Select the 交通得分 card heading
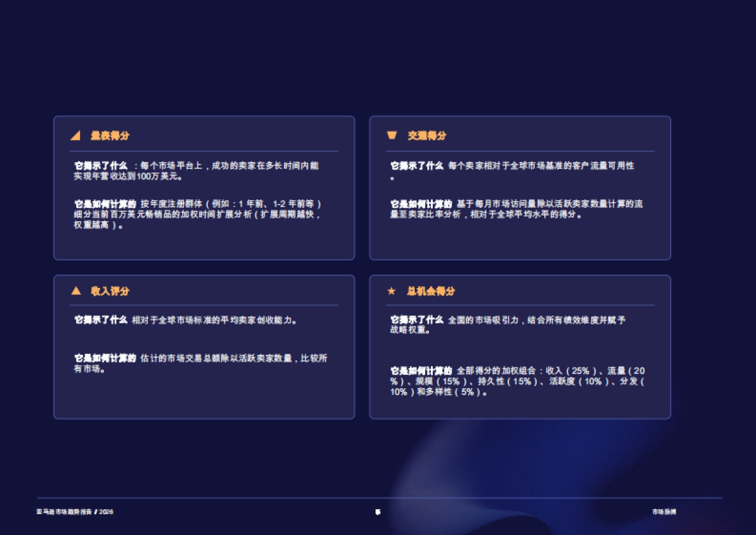 point(427,135)
